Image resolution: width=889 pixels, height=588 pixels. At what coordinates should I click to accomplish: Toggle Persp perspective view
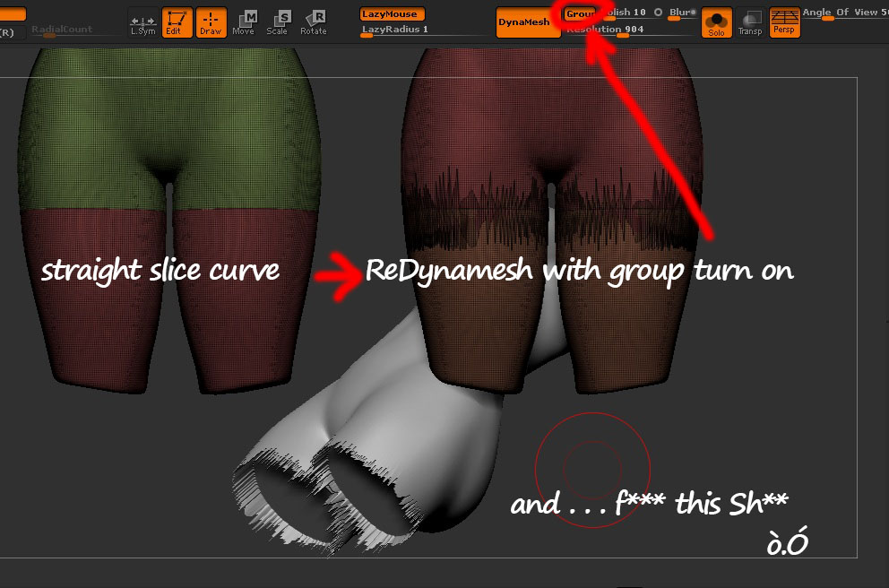point(784,23)
